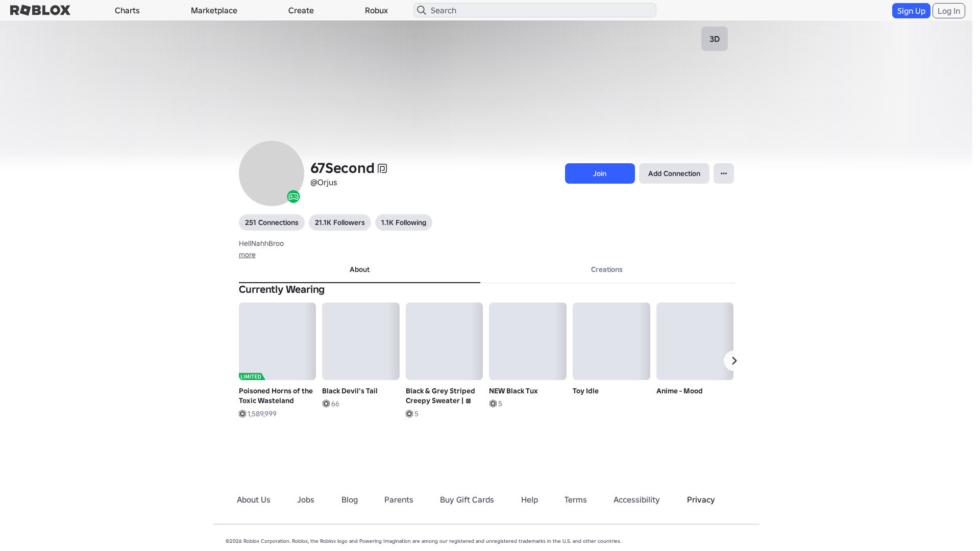Image resolution: width=980 pixels, height=551 pixels.
Task: Click the search magnifier icon
Action: coord(422,10)
